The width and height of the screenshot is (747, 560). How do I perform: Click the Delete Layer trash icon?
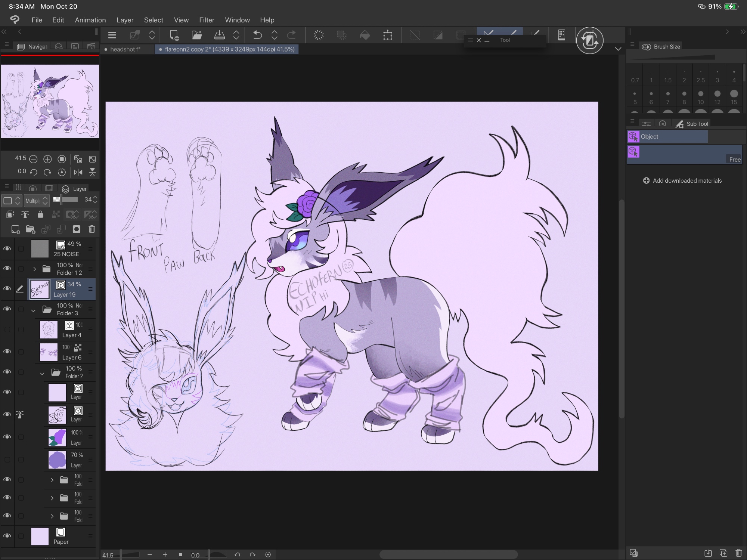92,229
